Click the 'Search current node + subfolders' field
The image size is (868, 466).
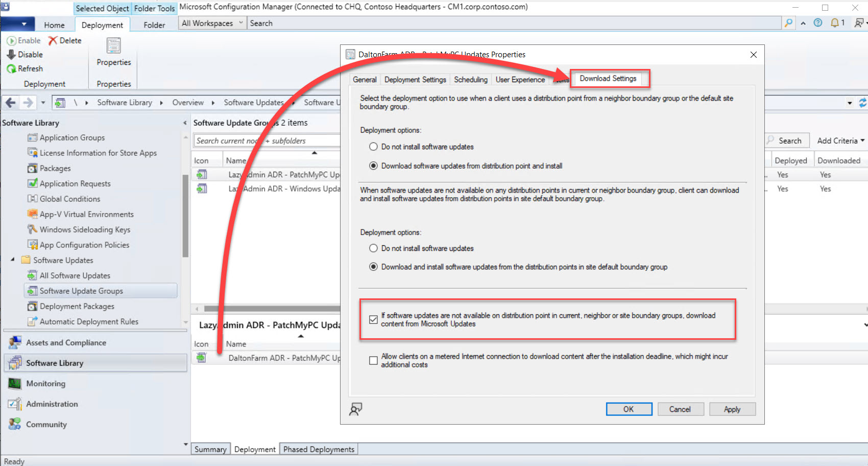click(267, 141)
